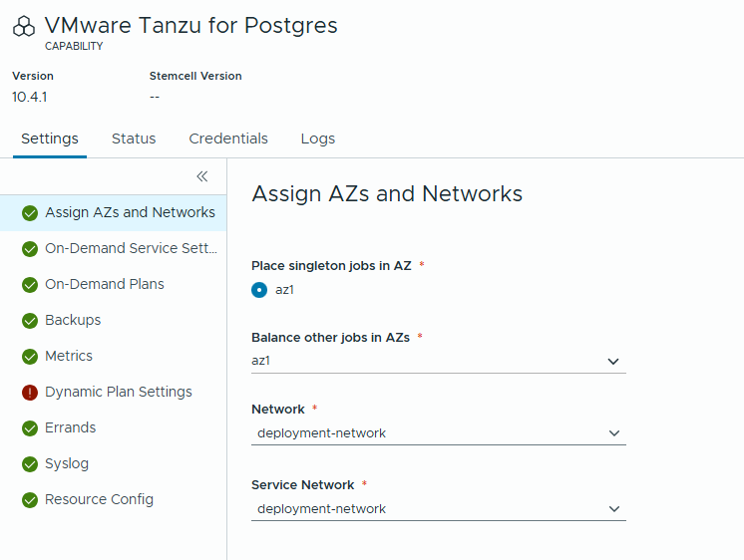Open the Logs tab
The image size is (744, 560).
coord(318,139)
